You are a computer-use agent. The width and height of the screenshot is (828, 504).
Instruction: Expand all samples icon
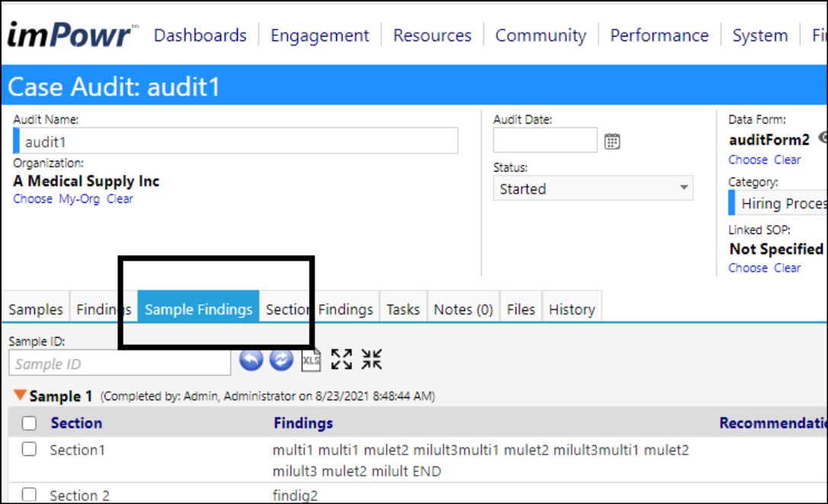point(341,359)
